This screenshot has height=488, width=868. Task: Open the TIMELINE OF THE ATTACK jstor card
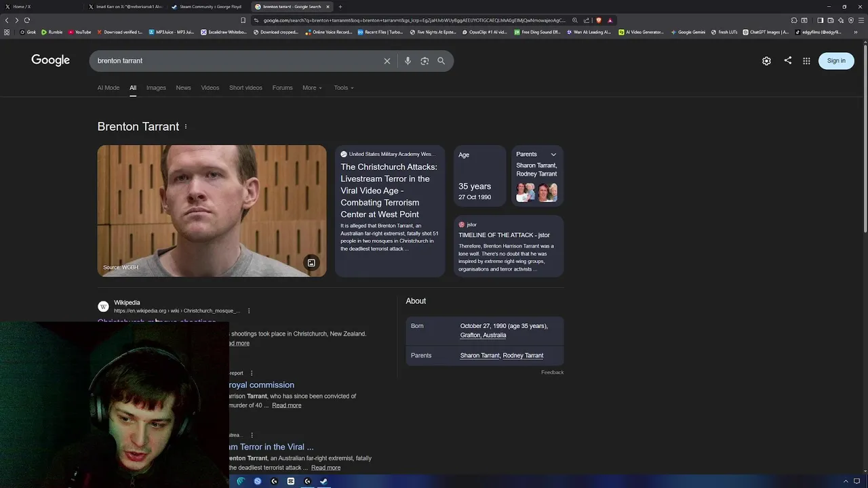[x=509, y=247]
